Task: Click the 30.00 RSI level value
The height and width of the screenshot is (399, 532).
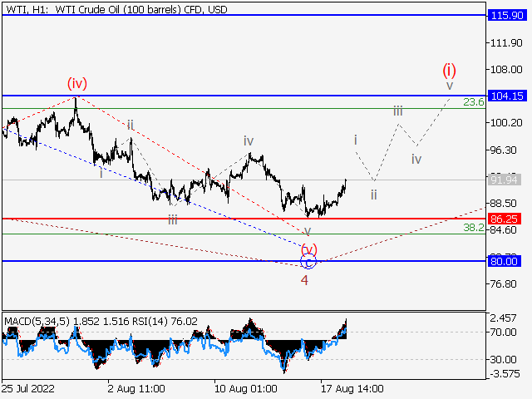Action: [x=503, y=359]
